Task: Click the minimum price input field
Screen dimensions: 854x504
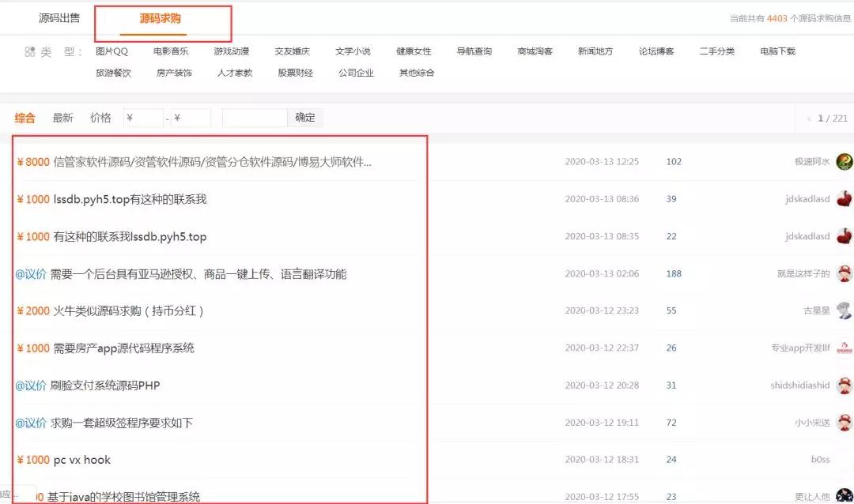Action: tap(144, 118)
